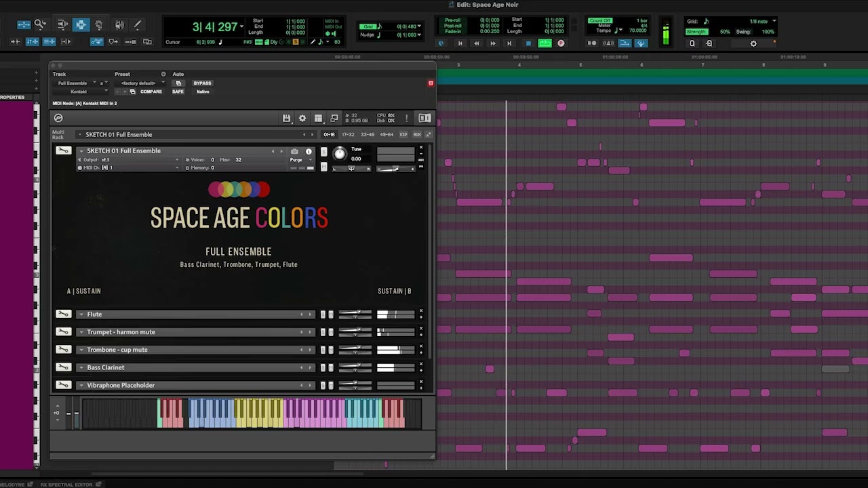The image size is (868, 488).
Task: Click the 3|4|297 main counter
Action: point(215,26)
